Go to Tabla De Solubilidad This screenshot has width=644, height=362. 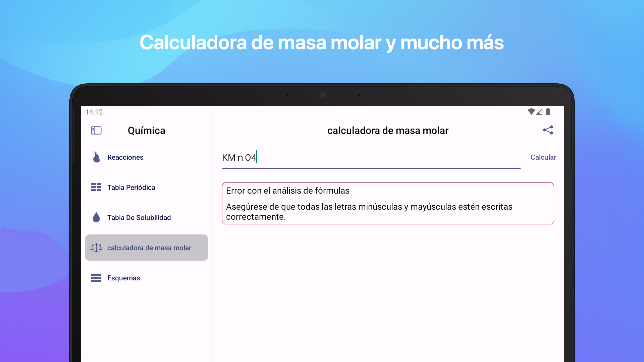click(147, 218)
